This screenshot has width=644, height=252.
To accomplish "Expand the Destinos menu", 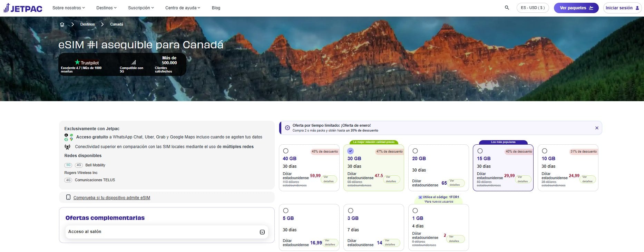I will click(106, 8).
